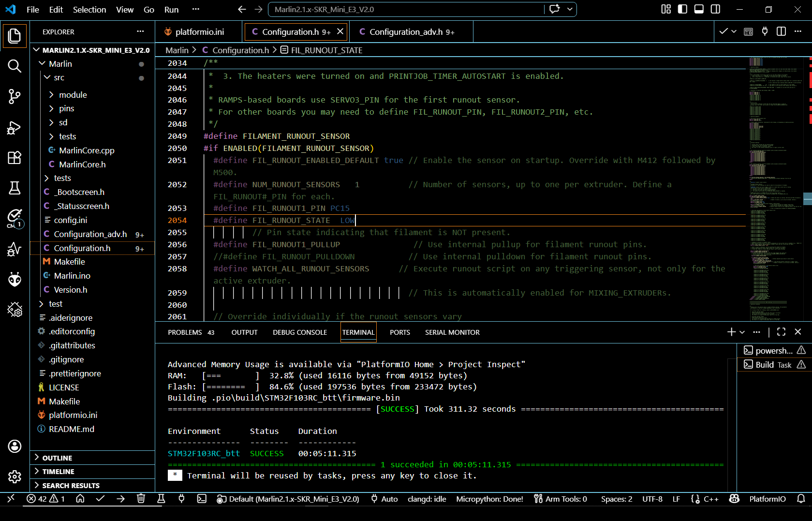Viewport: 812px width, 521px height.
Task: Toggle the bottom panel visibility
Action: 699,9
